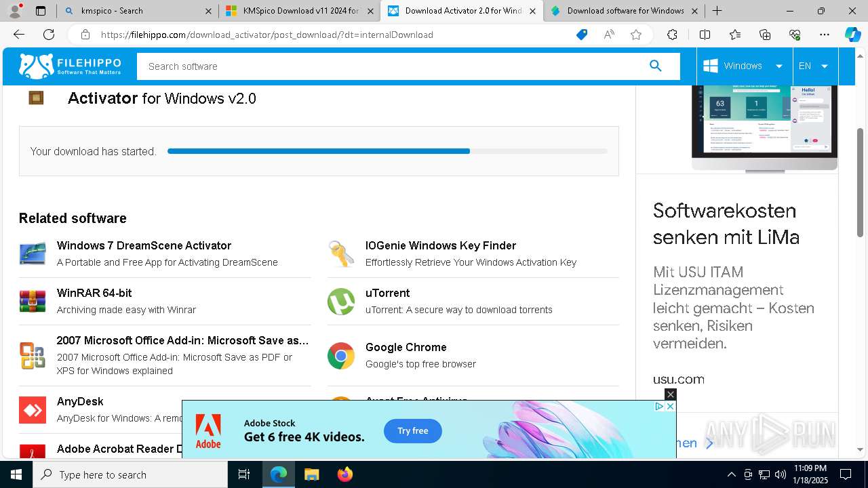
Task: Click the download progress bar
Action: pyautogui.click(x=387, y=151)
